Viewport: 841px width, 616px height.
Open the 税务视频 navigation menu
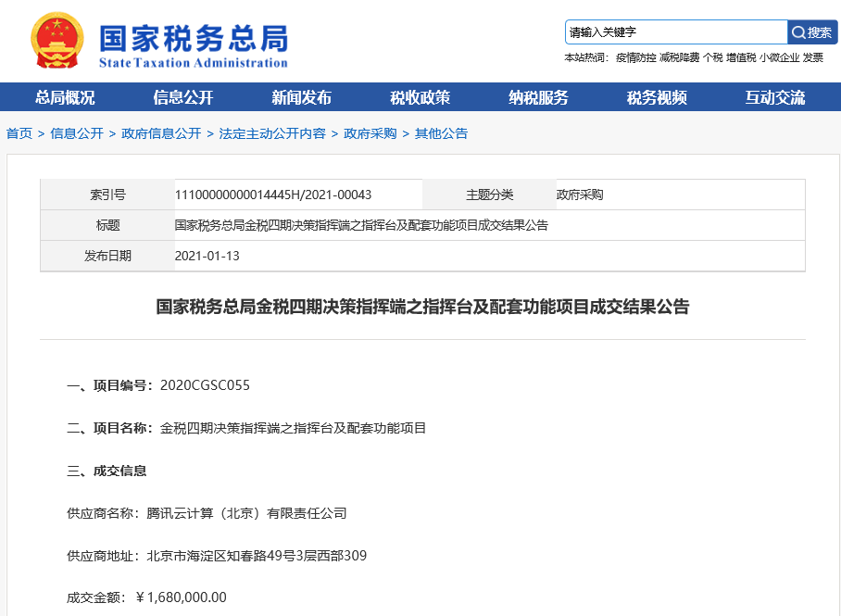(657, 97)
